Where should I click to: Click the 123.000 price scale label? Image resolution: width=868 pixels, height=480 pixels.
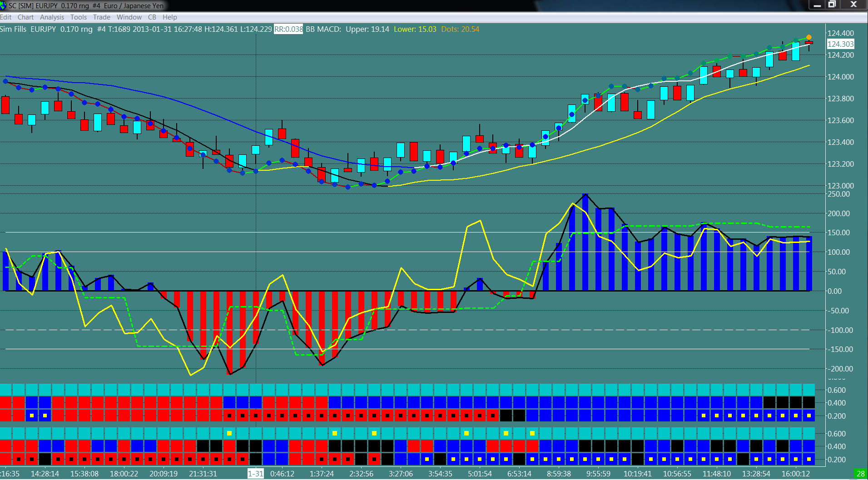840,186
